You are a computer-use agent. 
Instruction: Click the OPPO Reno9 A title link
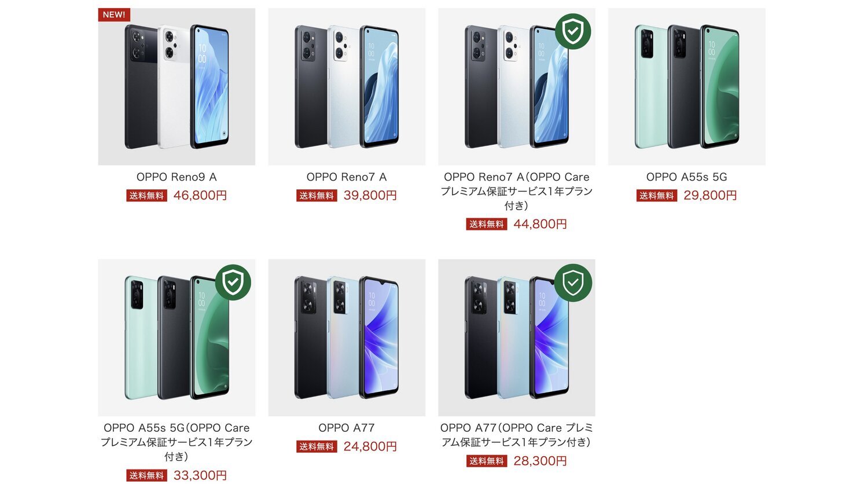coord(176,177)
